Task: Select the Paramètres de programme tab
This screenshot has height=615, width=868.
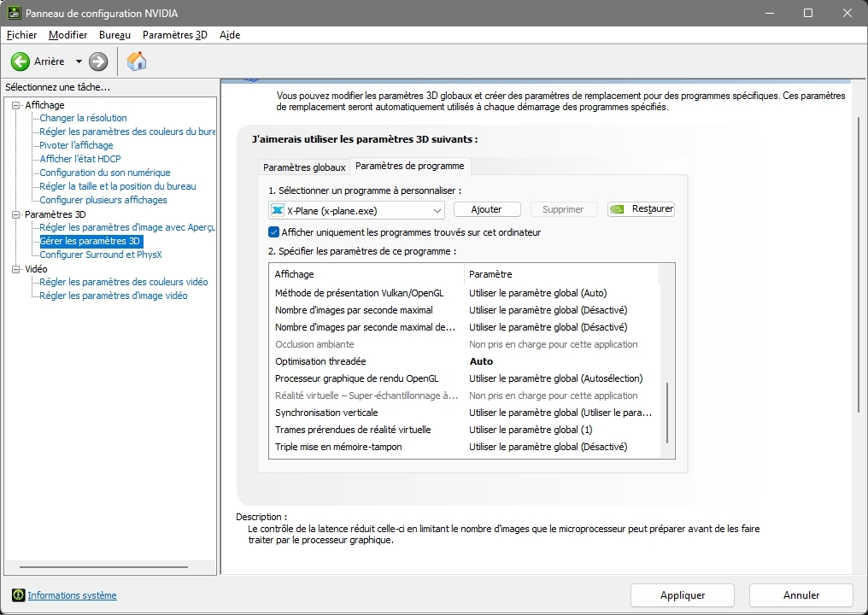Action: tap(409, 166)
